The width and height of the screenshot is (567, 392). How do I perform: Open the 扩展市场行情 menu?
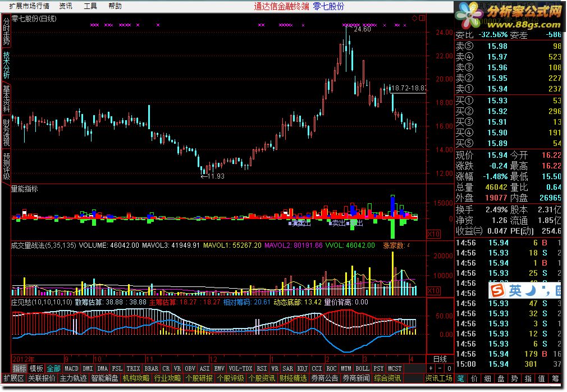[x=29, y=6]
